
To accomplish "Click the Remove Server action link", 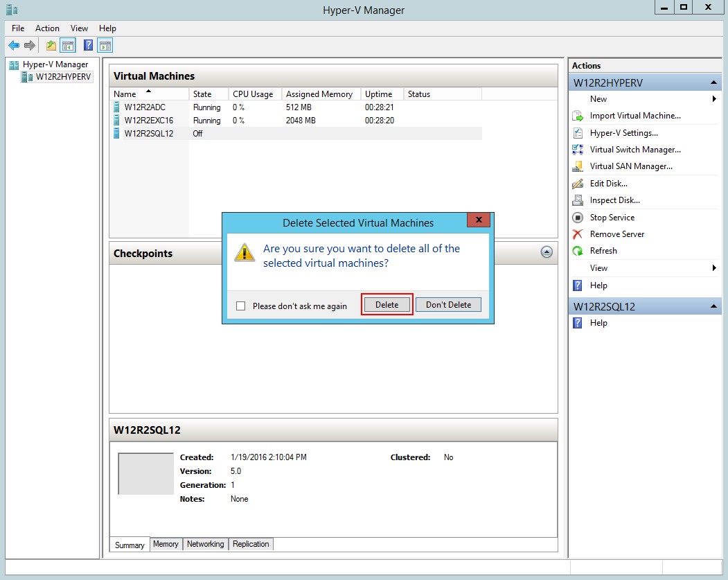I will coord(617,234).
